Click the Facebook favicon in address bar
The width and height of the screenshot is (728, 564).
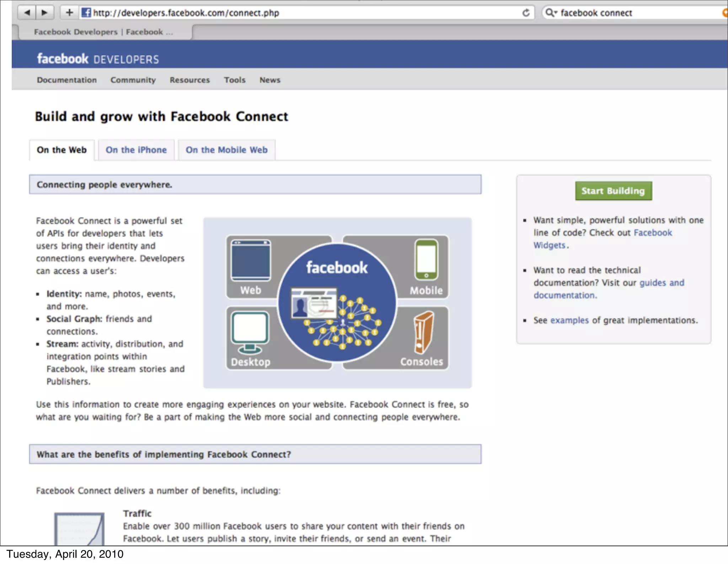[86, 13]
